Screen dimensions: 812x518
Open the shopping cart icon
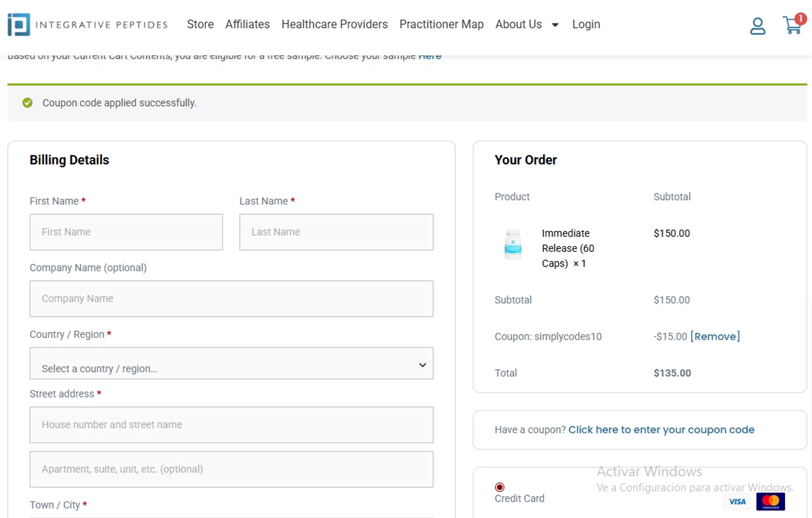click(x=793, y=25)
